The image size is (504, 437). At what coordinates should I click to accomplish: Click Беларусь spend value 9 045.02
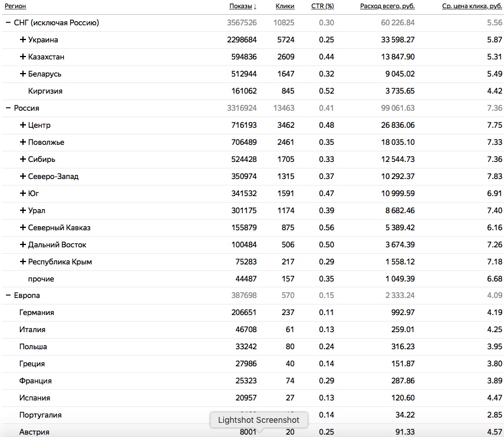(400, 74)
